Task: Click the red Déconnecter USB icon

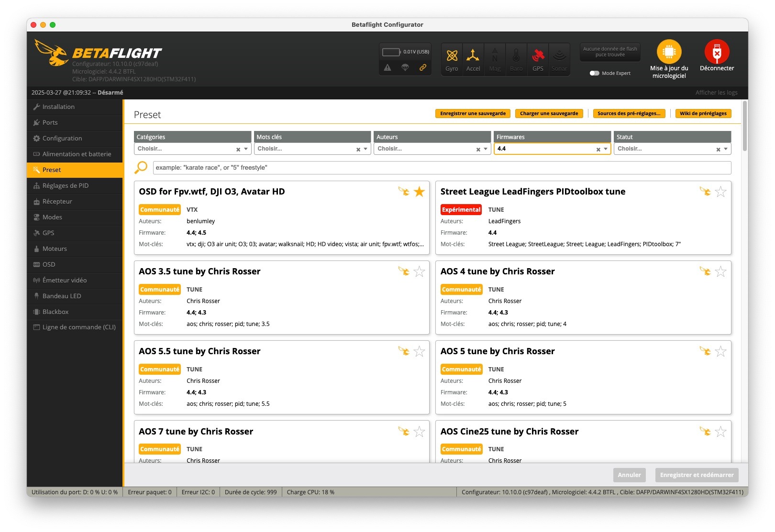Action: [x=717, y=52]
